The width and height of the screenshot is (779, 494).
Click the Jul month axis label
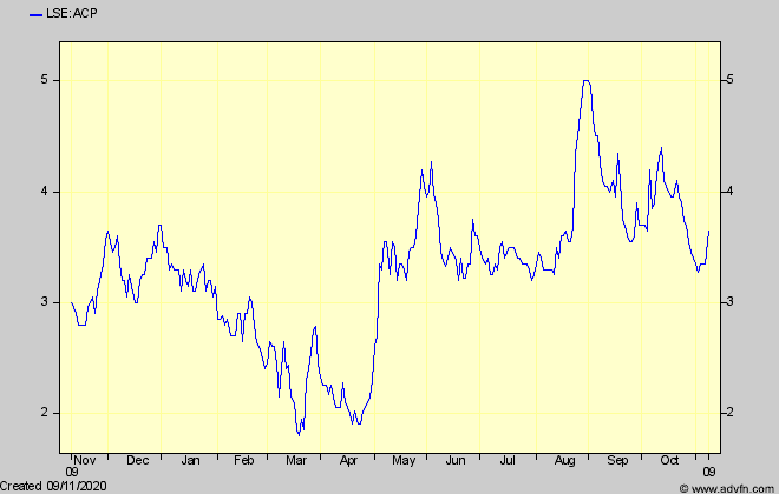(x=507, y=461)
